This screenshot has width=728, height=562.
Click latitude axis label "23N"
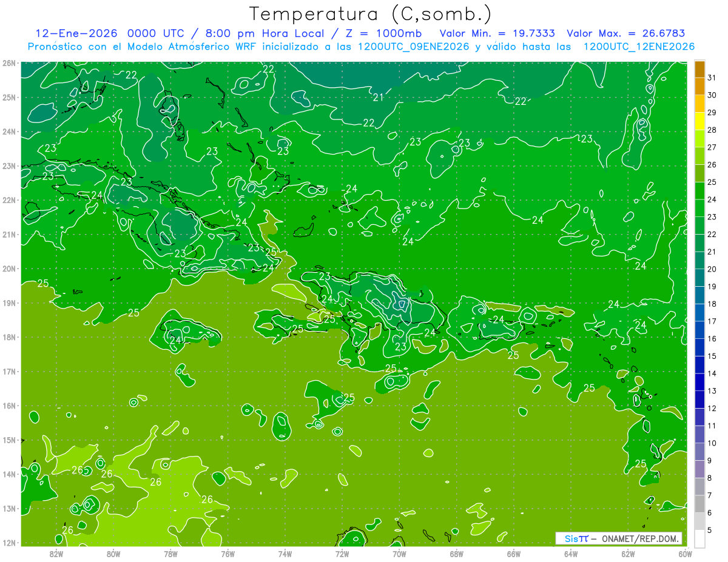tap(8, 166)
